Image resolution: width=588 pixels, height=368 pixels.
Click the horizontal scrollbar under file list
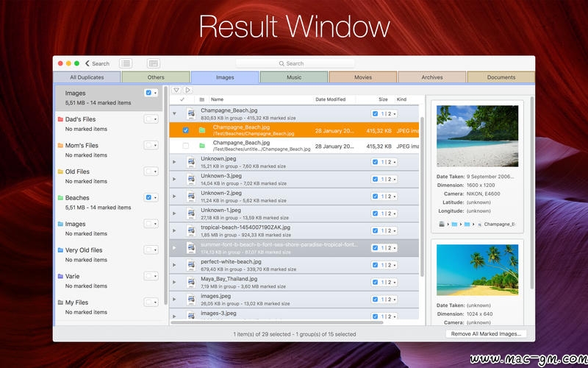(277, 322)
